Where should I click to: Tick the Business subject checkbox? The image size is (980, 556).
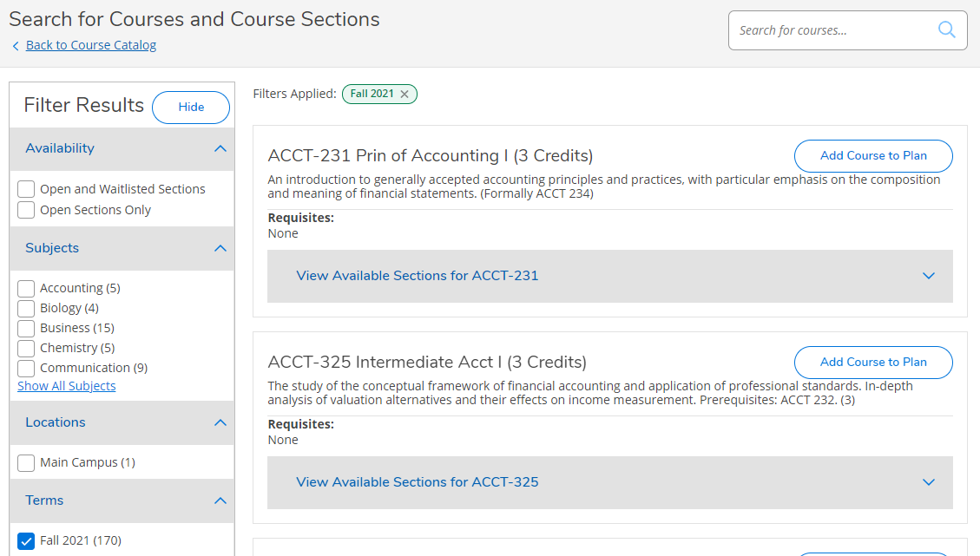tap(27, 328)
